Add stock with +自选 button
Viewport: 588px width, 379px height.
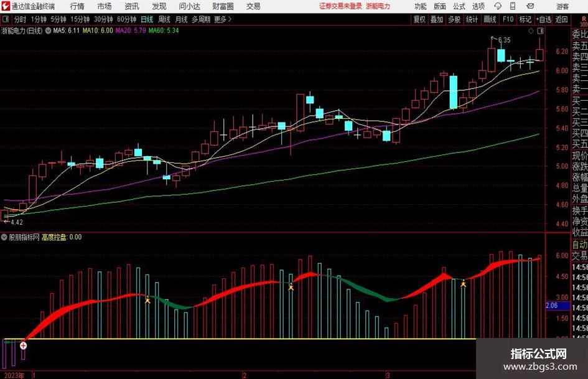click(x=544, y=19)
